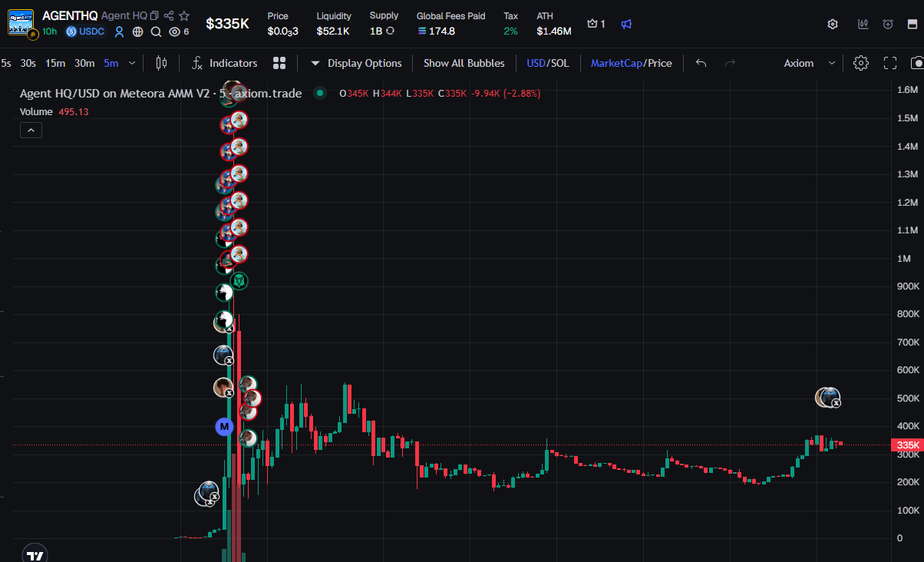Add a price alert with alarm-plus icon
924x562 pixels.
pyautogui.click(x=888, y=24)
